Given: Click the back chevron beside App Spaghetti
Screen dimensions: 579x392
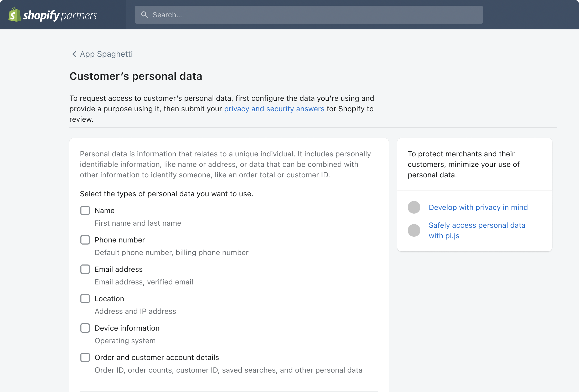Looking at the screenshot, I should (x=74, y=54).
